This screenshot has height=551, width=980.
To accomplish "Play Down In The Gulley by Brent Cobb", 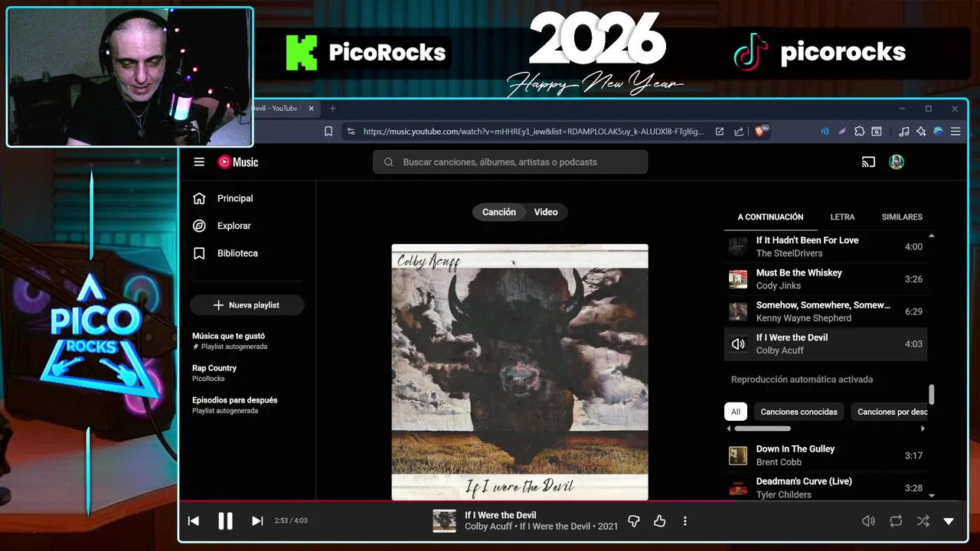I will click(x=825, y=455).
